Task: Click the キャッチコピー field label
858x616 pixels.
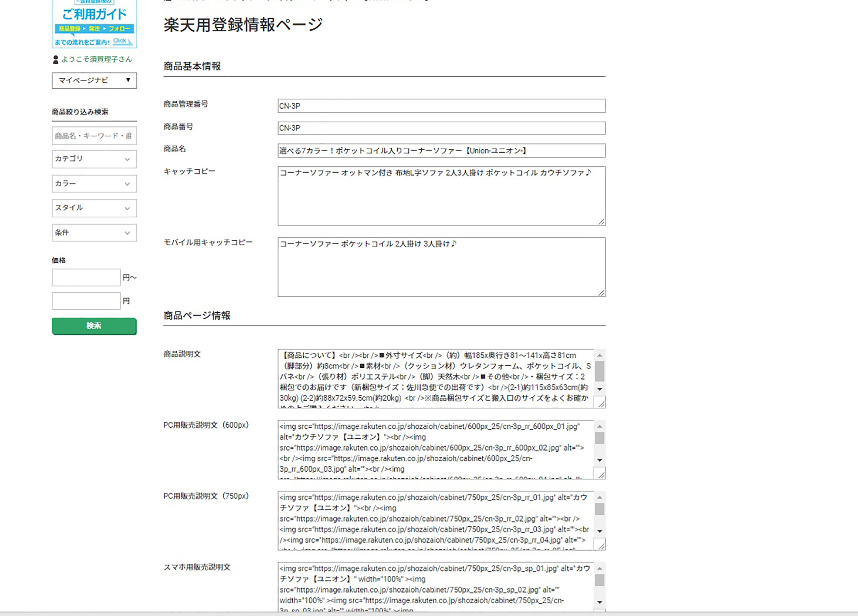Action: pos(189,171)
